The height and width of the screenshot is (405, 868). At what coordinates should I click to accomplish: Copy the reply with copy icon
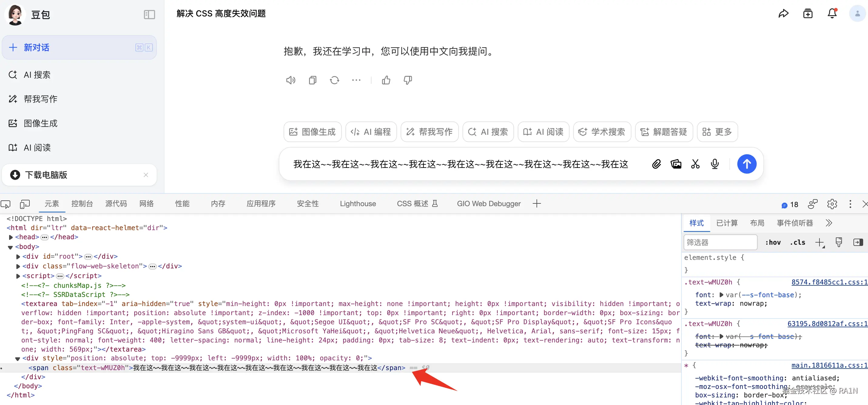pos(312,80)
